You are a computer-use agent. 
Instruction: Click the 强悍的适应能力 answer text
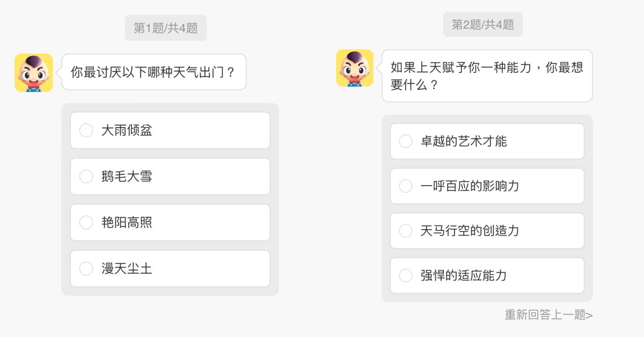click(464, 276)
